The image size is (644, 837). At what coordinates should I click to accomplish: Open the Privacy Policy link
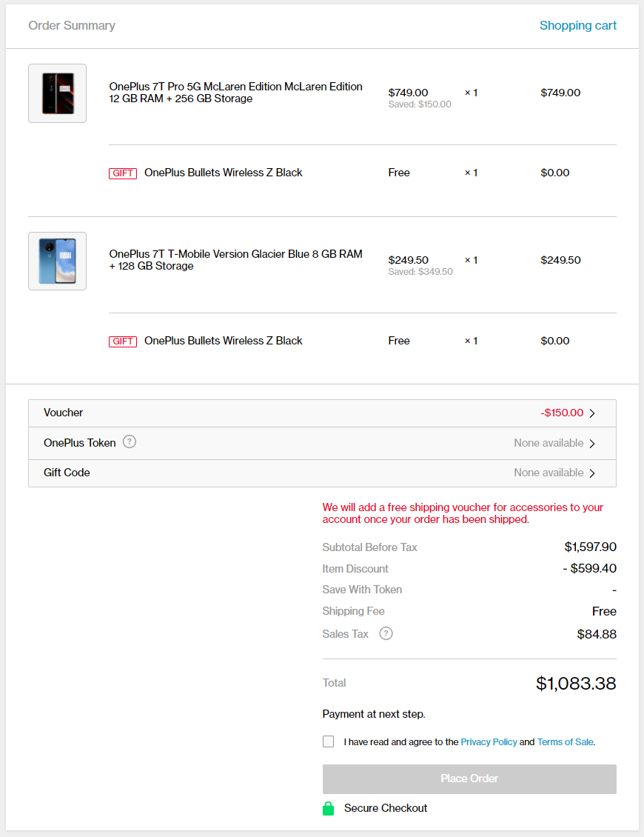coord(489,741)
